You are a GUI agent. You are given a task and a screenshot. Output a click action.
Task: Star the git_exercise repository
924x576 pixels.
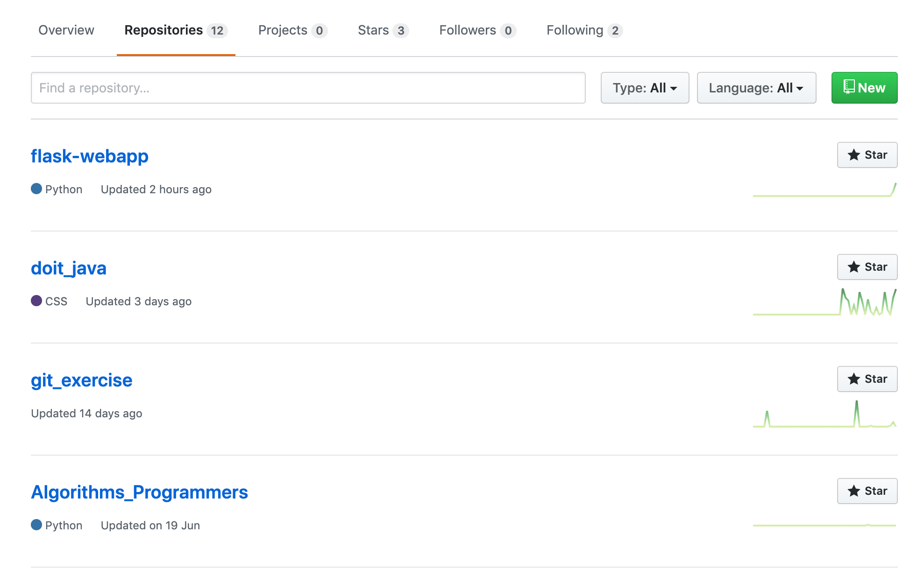[867, 379]
